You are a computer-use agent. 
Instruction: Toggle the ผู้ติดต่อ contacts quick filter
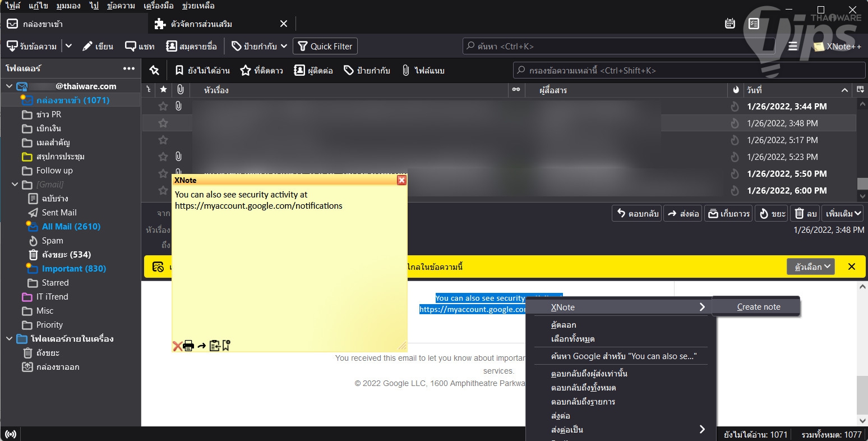point(313,70)
